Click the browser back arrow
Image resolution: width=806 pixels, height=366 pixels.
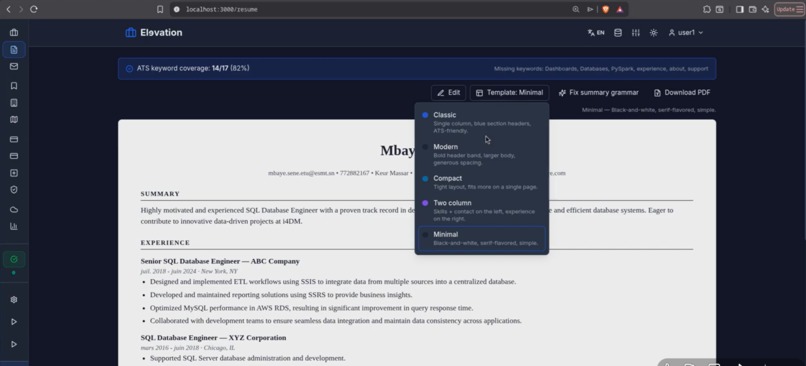pyautogui.click(x=9, y=9)
